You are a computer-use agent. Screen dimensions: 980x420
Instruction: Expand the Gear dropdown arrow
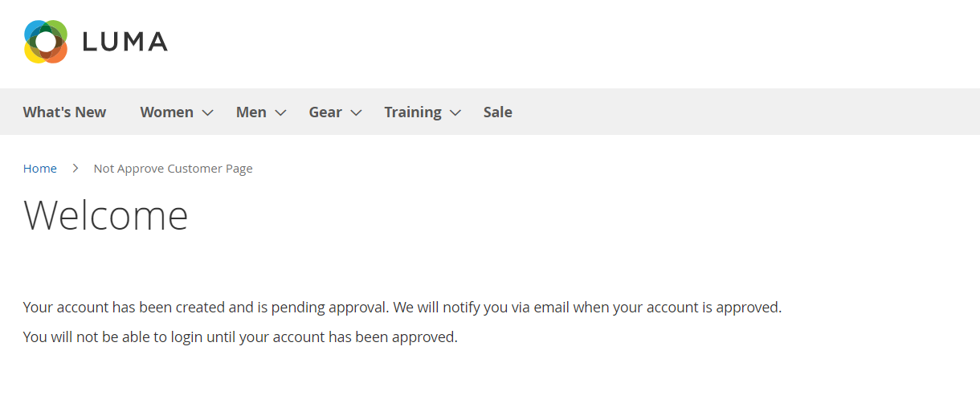tap(357, 113)
